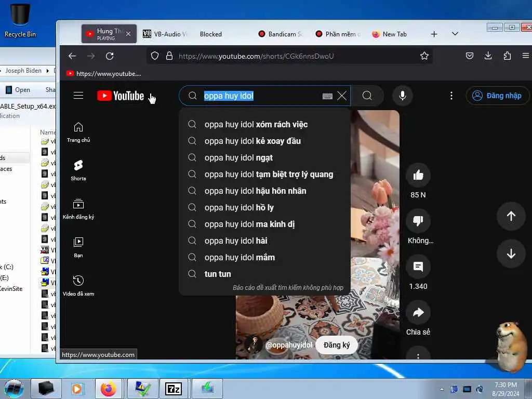Viewport: 532px width, 399px height.
Task: Open the YouTube hamburger guide menu
Action: tap(78, 96)
